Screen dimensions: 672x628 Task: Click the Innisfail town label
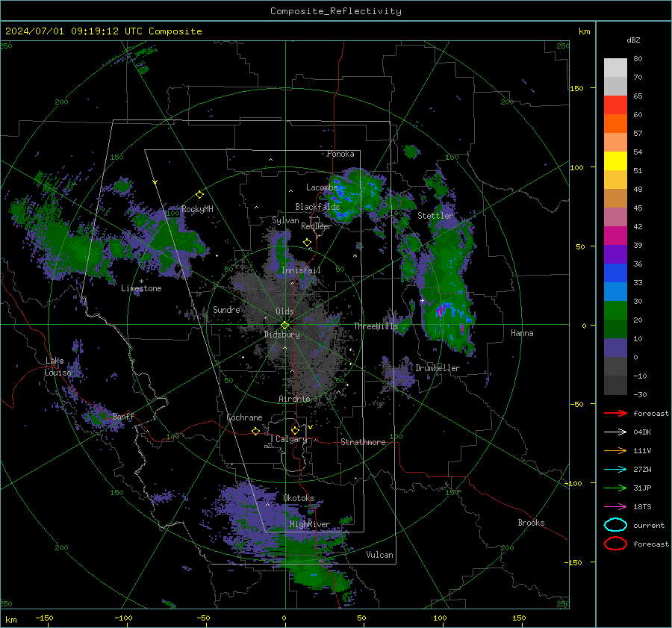click(301, 270)
